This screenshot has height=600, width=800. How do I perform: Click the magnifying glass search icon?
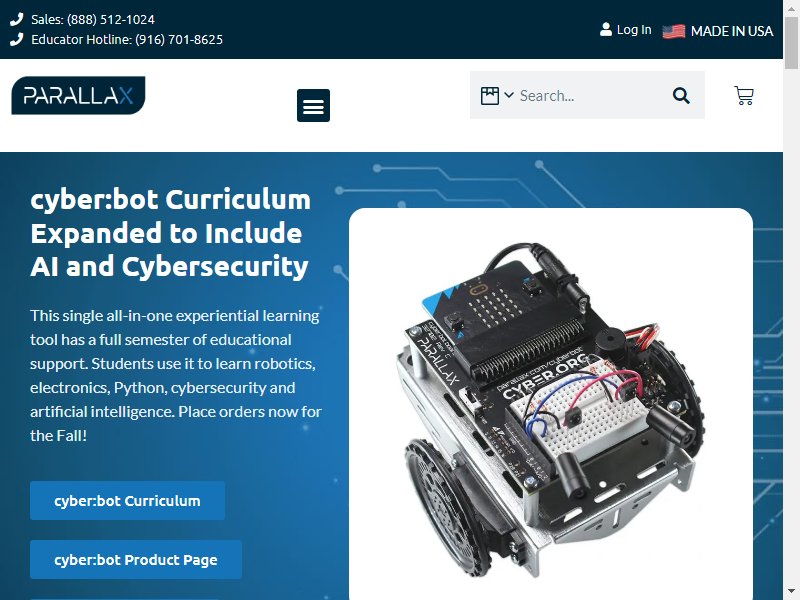point(681,95)
